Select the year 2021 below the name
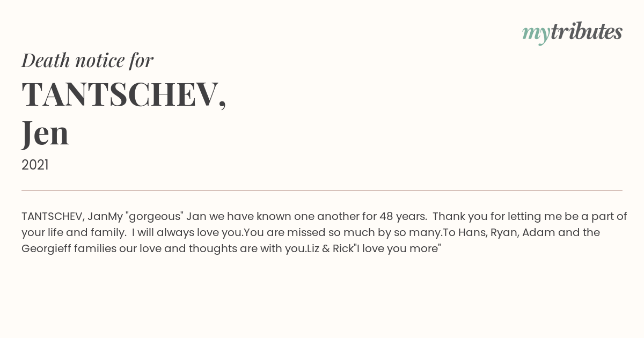Image resolution: width=644 pixels, height=338 pixels. point(35,165)
